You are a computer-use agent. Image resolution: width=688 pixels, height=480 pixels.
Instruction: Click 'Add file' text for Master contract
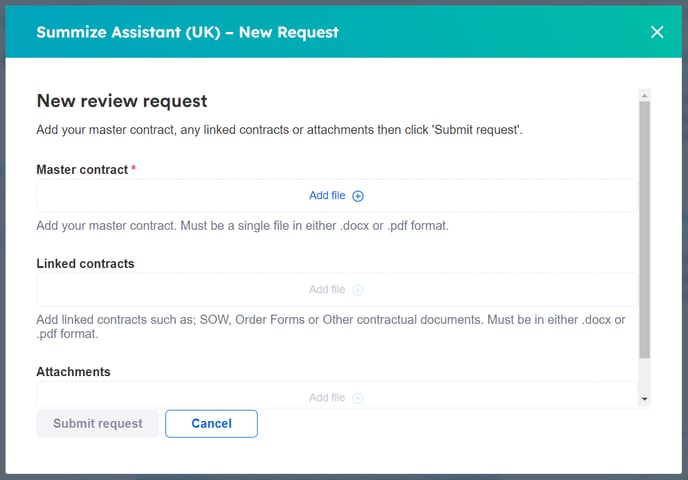coord(327,196)
